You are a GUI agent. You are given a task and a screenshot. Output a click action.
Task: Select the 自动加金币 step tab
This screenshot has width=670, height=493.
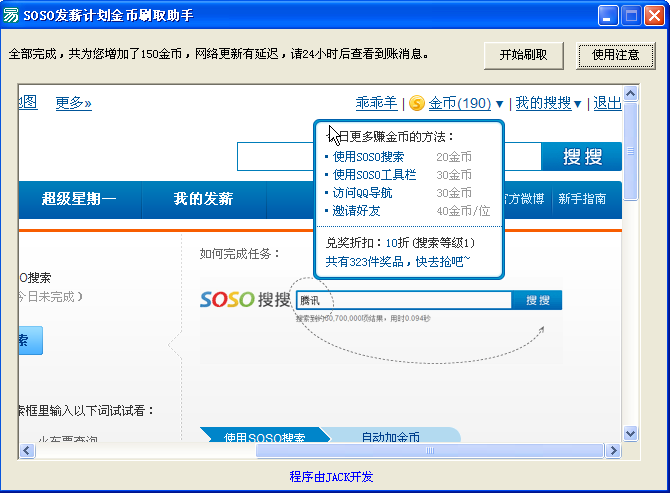(391, 436)
